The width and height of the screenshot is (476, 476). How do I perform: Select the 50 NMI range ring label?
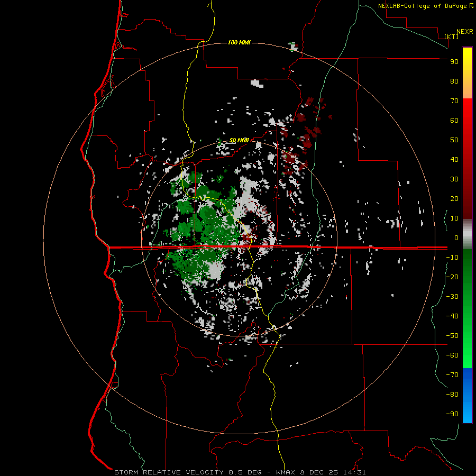[239, 140]
